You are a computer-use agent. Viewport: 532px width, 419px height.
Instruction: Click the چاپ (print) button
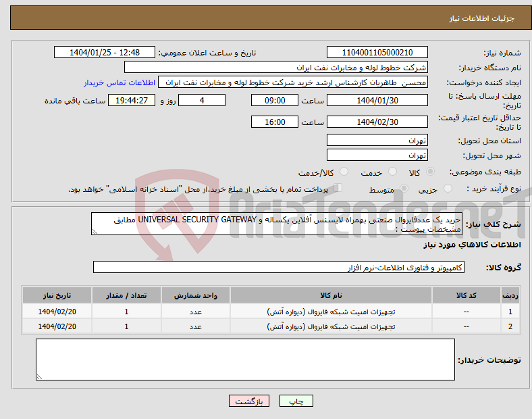296,401
